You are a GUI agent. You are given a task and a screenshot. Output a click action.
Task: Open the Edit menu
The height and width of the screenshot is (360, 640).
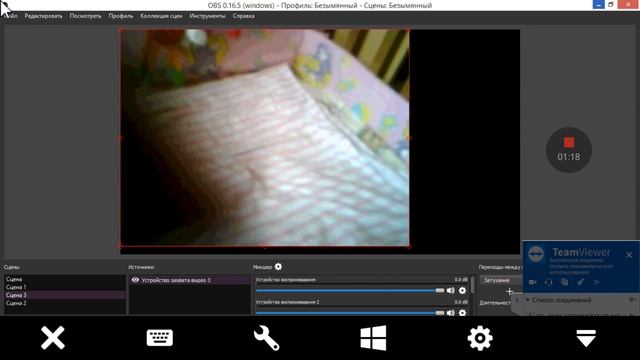tap(43, 16)
